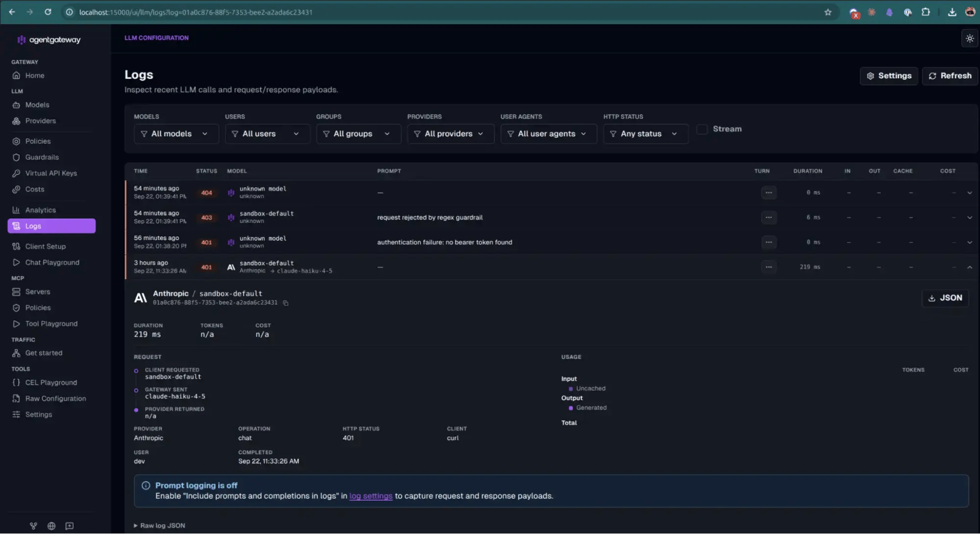Click the feedback icon at sidebar bottom

(x=70, y=526)
